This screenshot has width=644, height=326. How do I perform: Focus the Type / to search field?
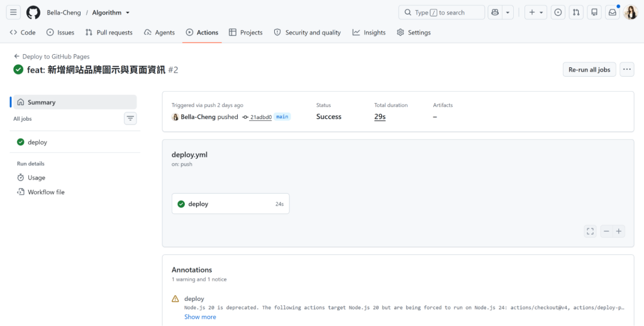click(x=441, y=13)
